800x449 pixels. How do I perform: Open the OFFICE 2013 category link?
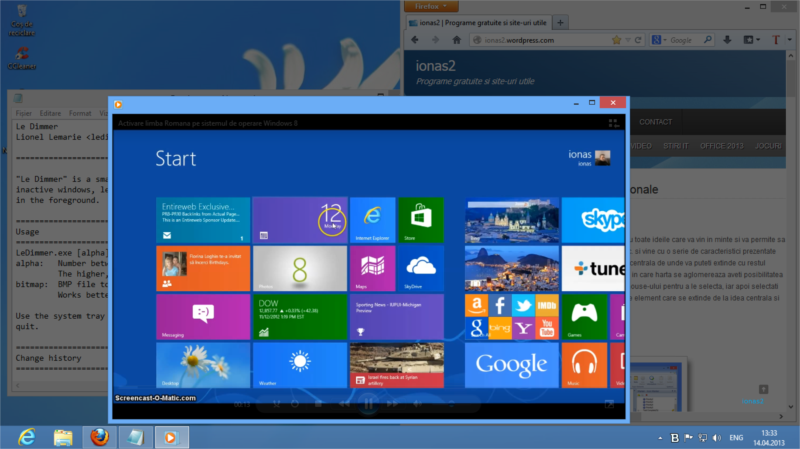(721, 146)
